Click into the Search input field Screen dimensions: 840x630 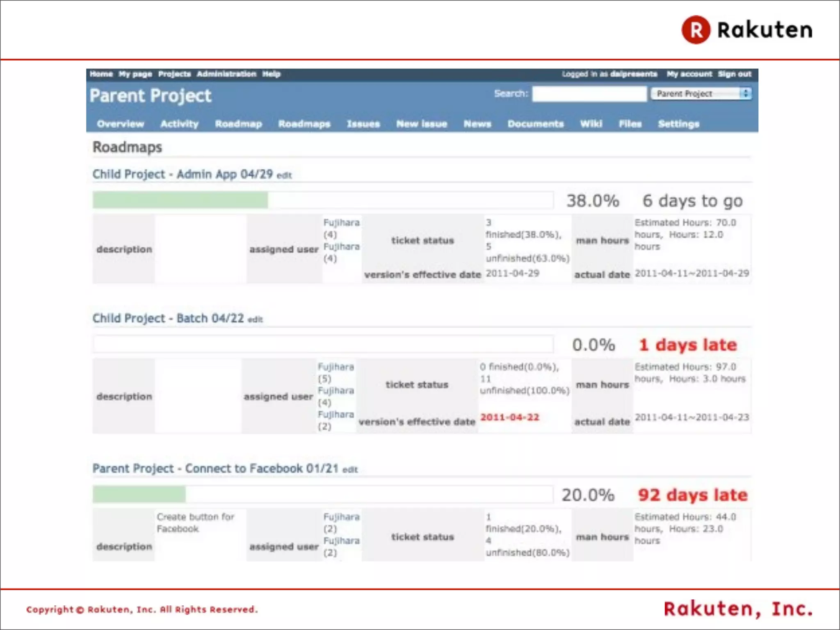coord(589,94)
